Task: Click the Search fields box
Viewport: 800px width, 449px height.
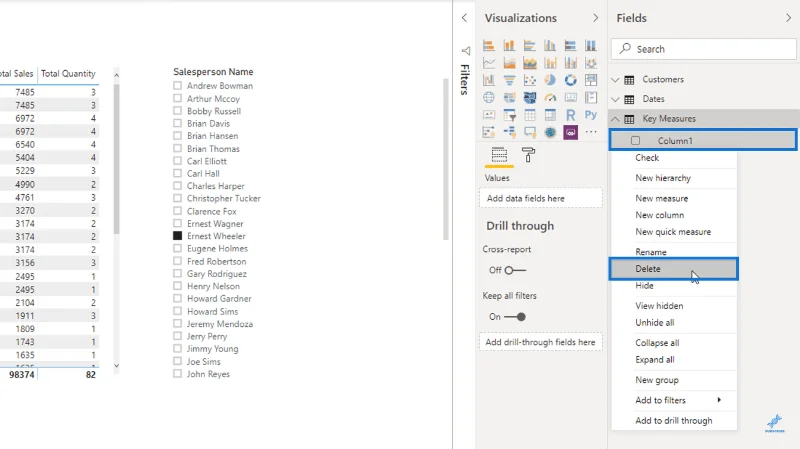Action: tap(704, 49)
